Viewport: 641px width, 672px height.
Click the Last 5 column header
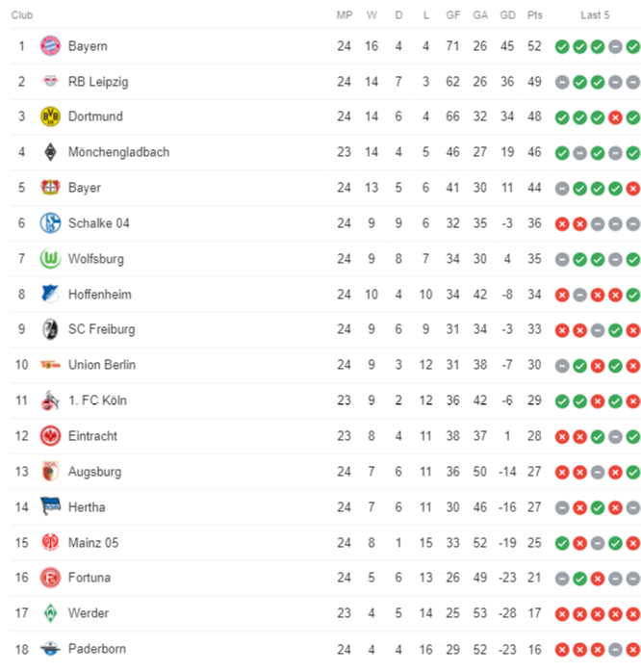click(x=595, y=15)
